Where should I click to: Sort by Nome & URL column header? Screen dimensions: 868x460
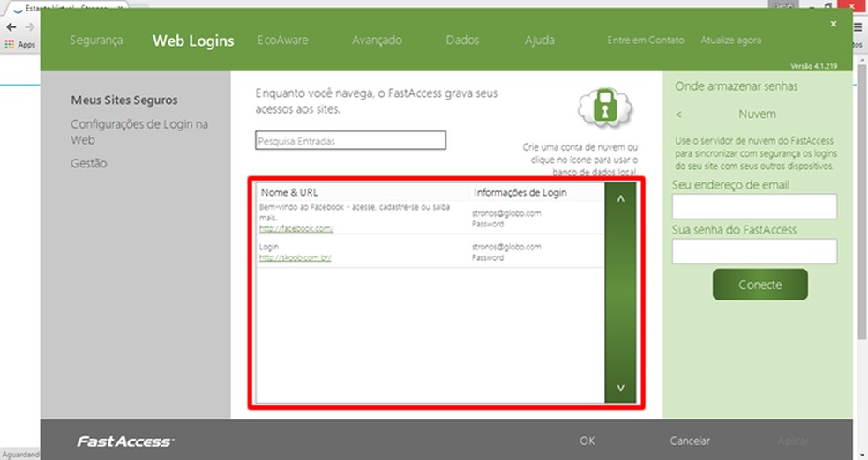(x=289, y=192)
